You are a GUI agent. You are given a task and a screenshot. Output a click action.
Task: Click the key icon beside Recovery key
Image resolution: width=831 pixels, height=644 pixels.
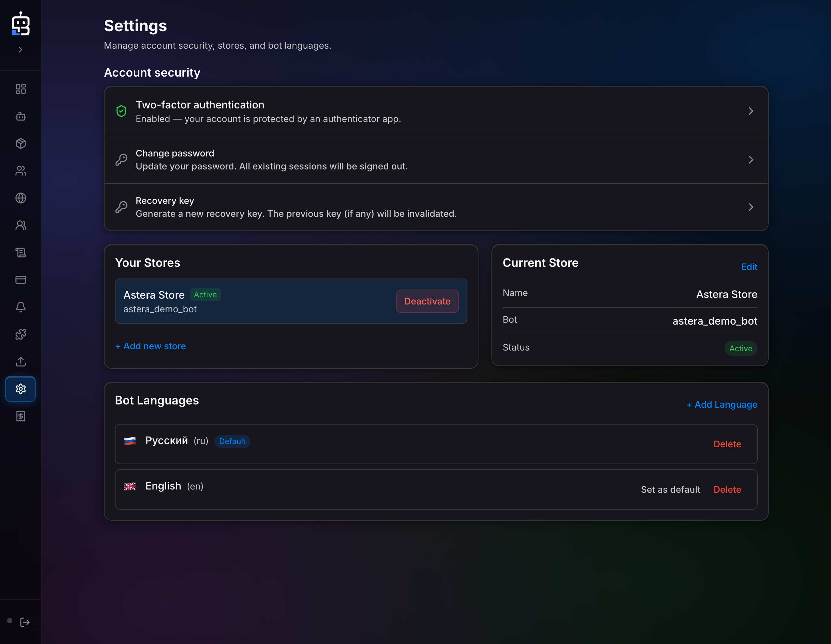coord(121,207)
